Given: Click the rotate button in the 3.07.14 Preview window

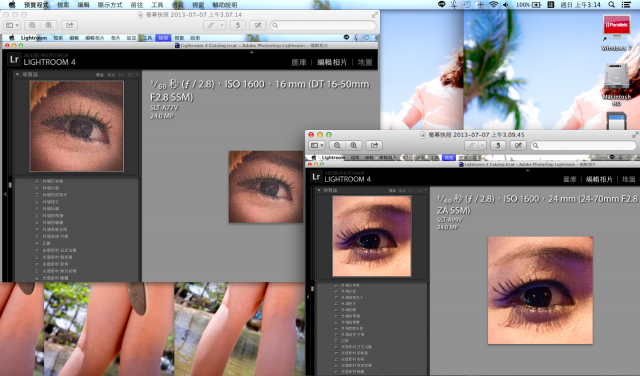Looking at the screenshot, I should click(x=237, y=25).
